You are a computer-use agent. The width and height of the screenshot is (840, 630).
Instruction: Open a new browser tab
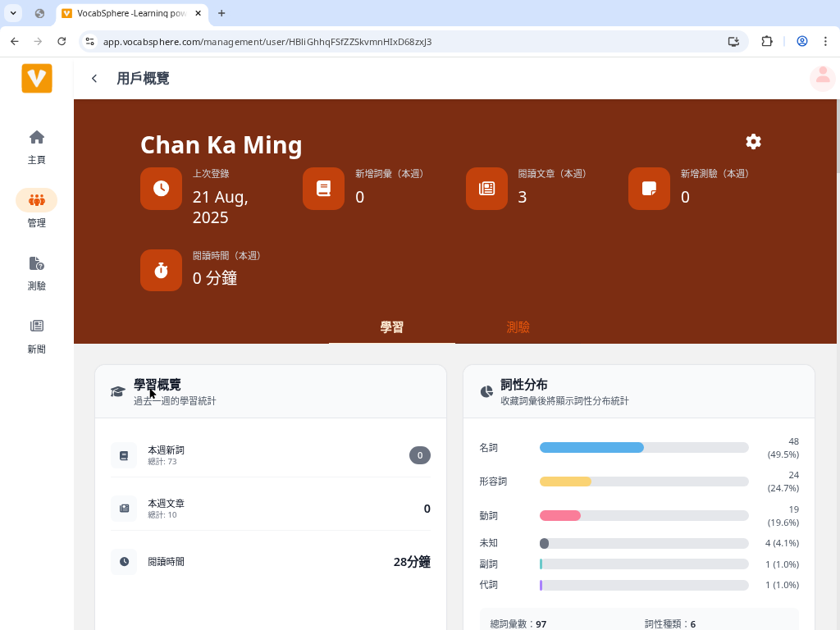tap(221, 13)
